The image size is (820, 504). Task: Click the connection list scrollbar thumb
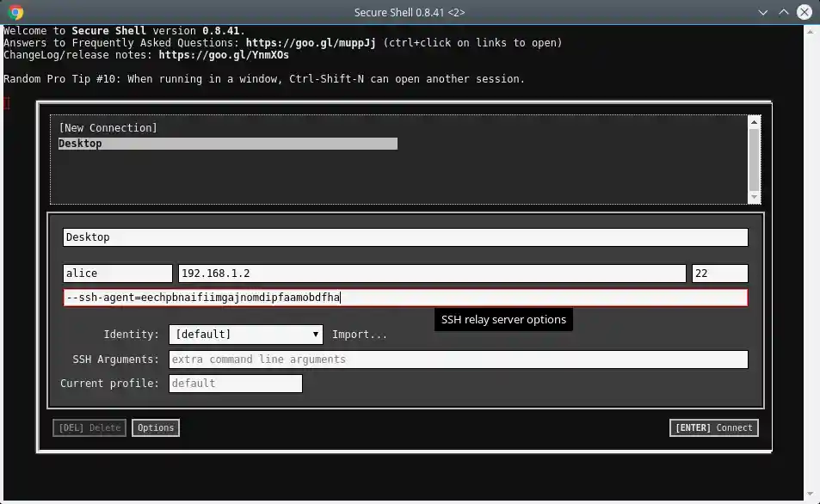(x=754, y=159)
